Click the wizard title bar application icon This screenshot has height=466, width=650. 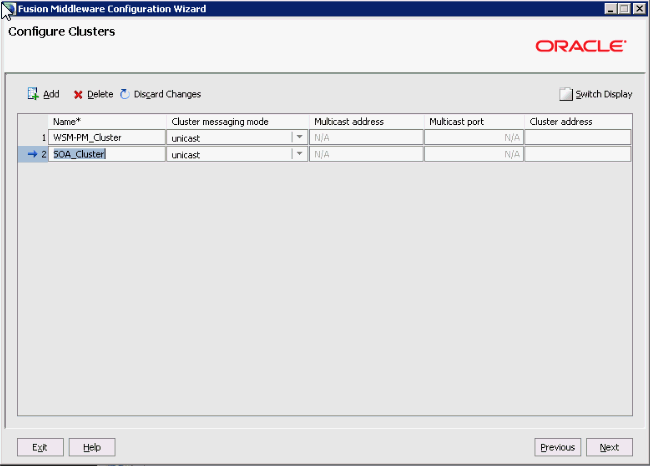click(8, 9)
